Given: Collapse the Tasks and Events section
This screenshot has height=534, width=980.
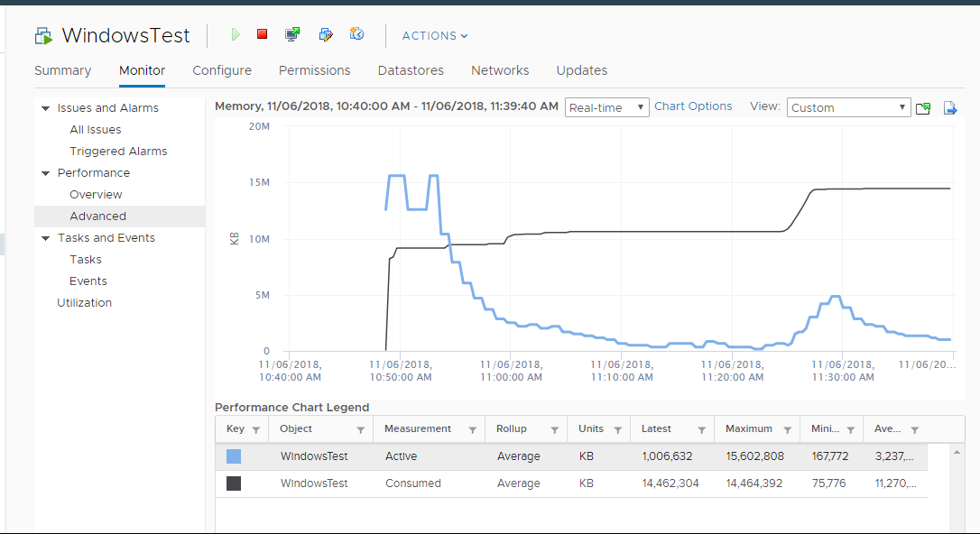Looking at the screenshot, I should point(46,238).
